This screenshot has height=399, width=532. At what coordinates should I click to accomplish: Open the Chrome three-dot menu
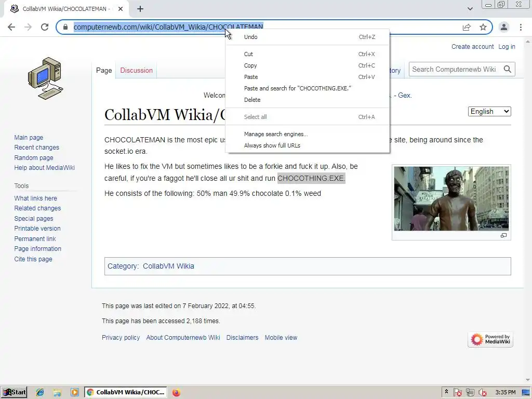[x=521, y=27]
